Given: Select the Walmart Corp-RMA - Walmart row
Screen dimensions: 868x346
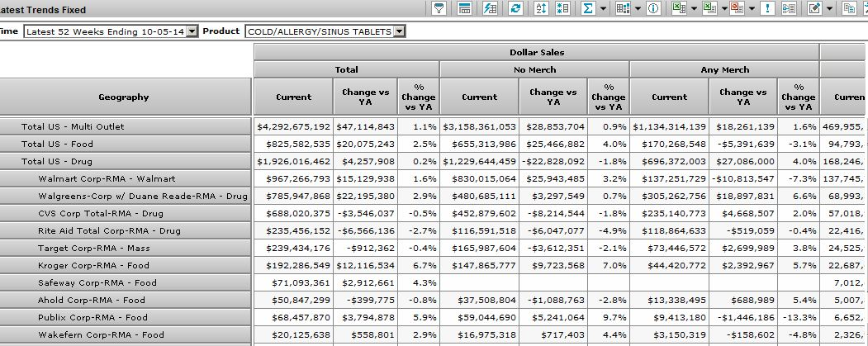Looking at the screenshot, I should pyautogui.click(x=124, y=178).
